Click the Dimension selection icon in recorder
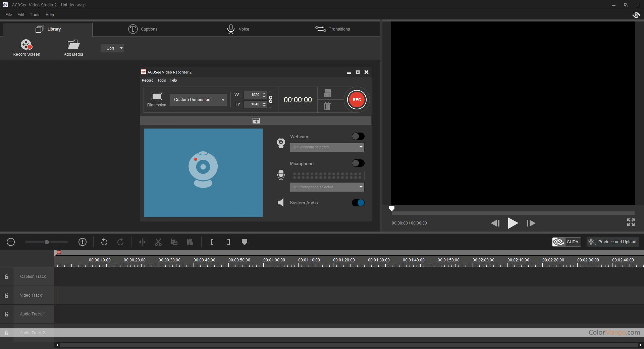Screen dimensions: 644x349 [x=156, y=97]
